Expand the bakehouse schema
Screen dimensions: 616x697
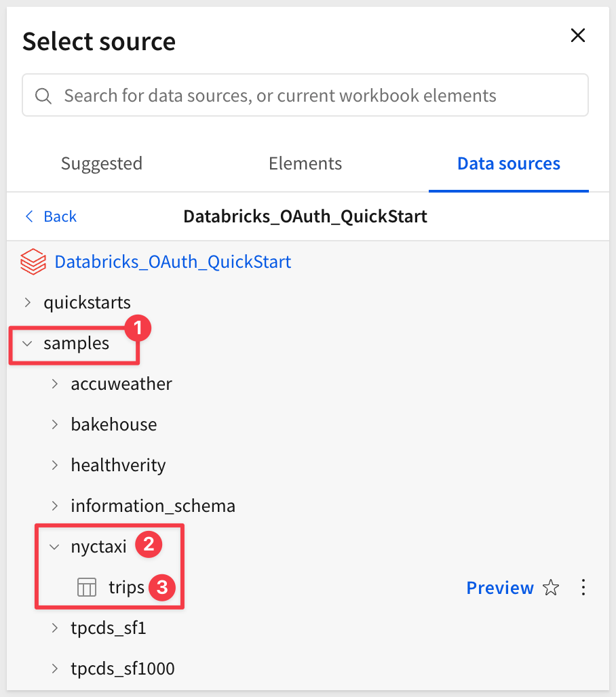(x=55, y=424)
